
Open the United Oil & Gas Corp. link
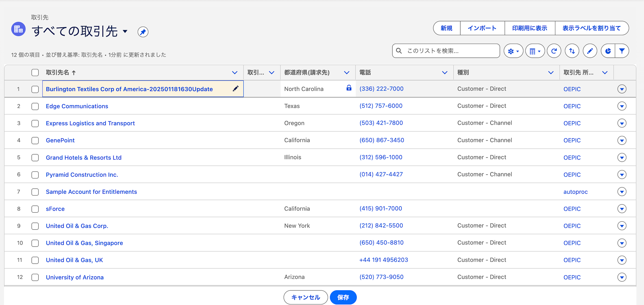point(77,226)
